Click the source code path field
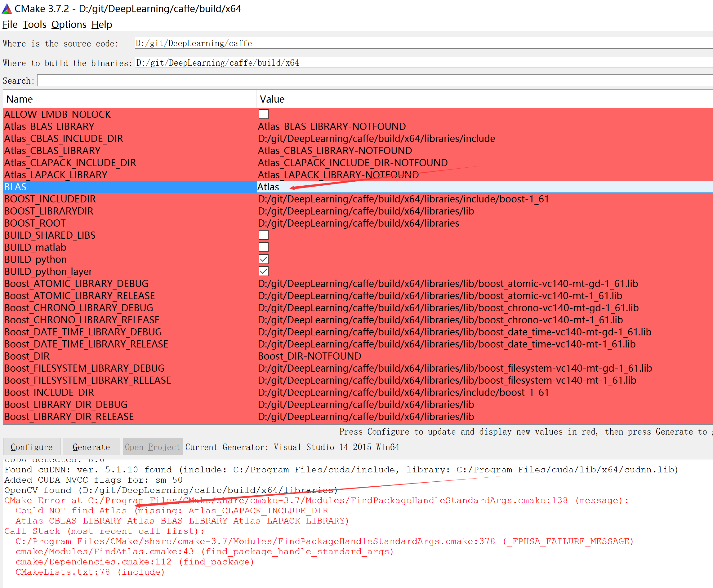 (x=424, y=43)
